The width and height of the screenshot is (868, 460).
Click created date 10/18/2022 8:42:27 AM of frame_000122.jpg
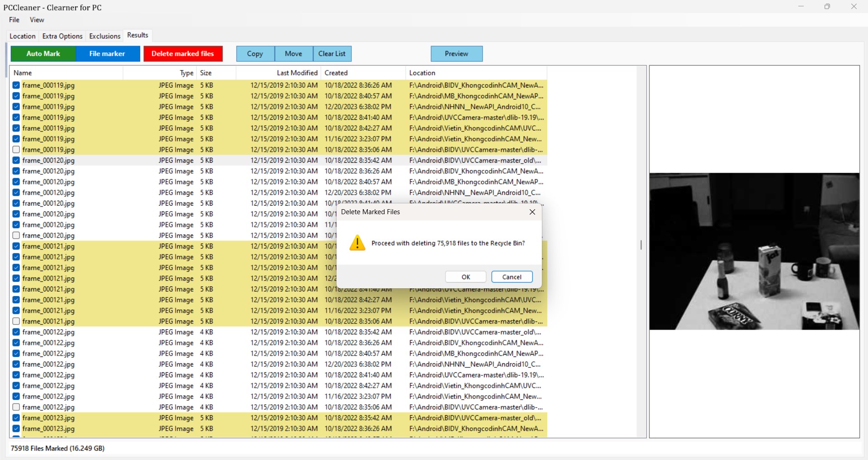[x=358, y=386]
